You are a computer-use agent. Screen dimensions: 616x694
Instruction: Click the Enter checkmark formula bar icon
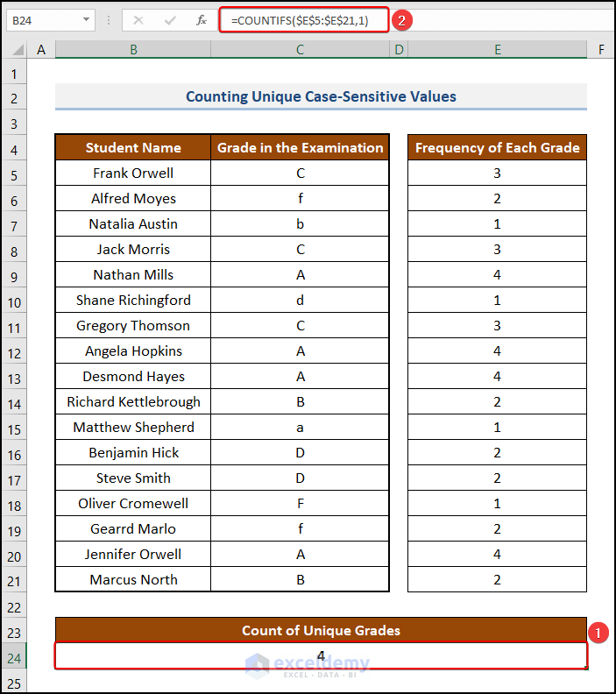170,20
